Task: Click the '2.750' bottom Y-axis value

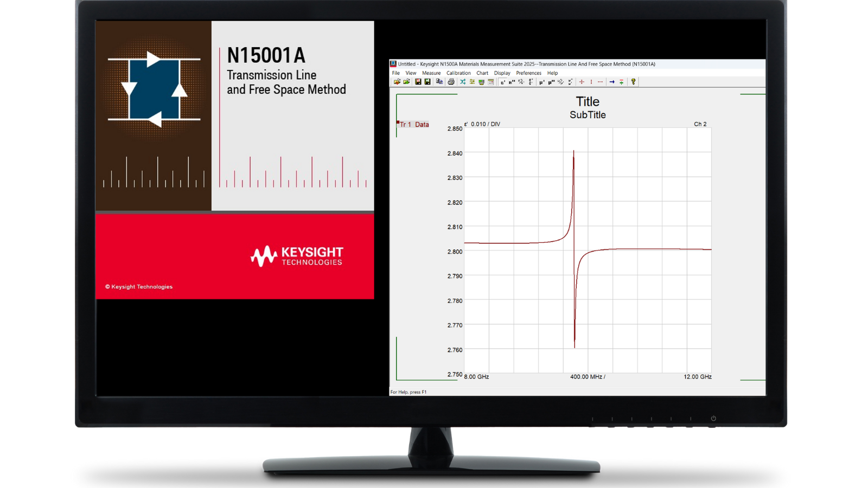Action: [x=455, y=374]
